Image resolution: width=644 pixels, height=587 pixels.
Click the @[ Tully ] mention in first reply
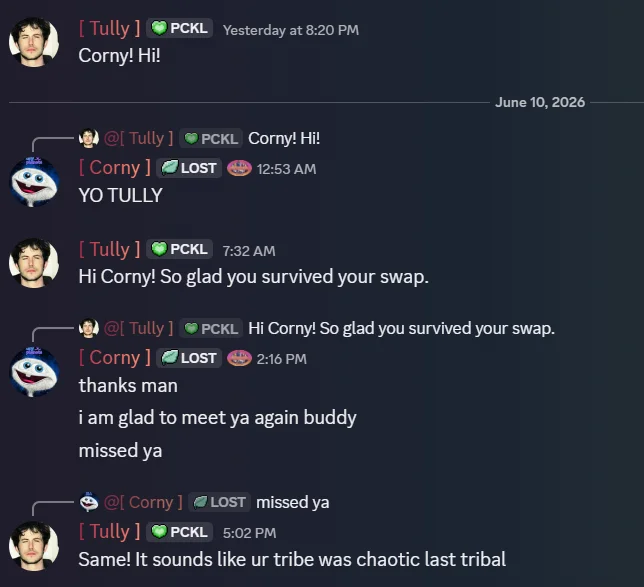[x=138, y=138]
